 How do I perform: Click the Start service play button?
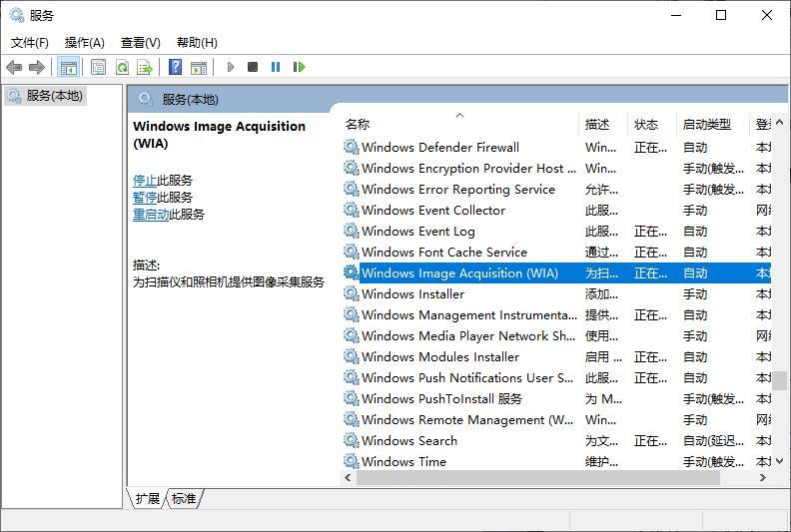(x=231, y=67)
